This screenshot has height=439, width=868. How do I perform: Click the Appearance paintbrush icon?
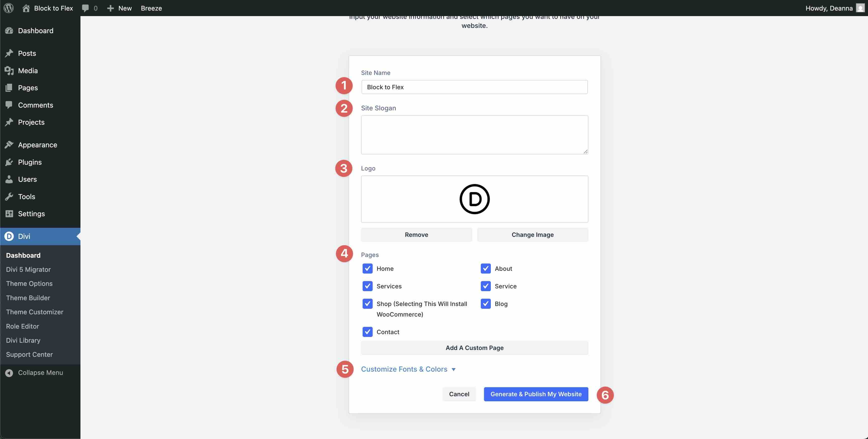click(x=10, y=144)
